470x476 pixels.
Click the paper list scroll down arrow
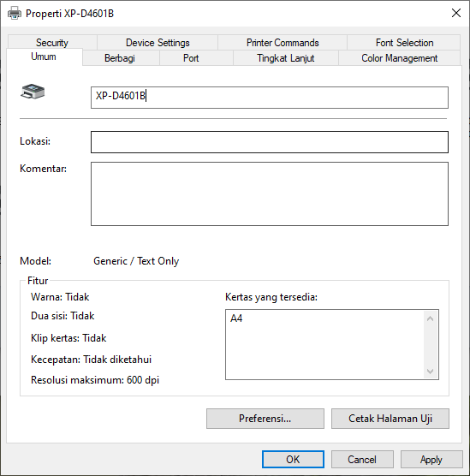click(x=430, y=371)
